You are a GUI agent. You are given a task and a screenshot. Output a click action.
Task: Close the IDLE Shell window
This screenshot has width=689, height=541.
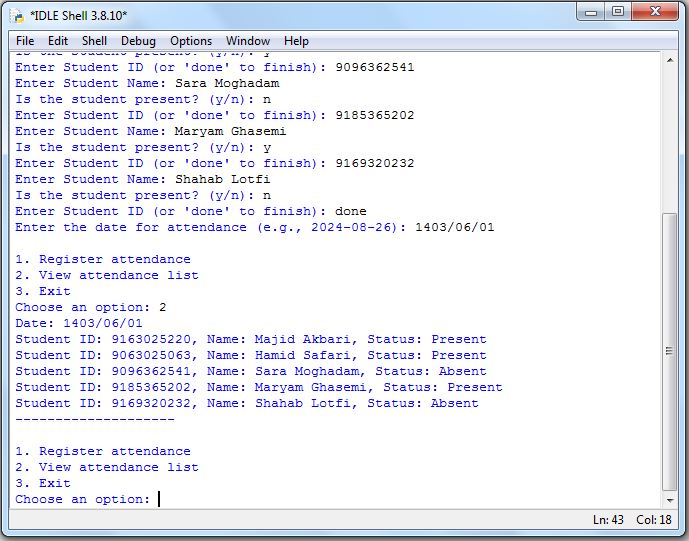[654, 12]
